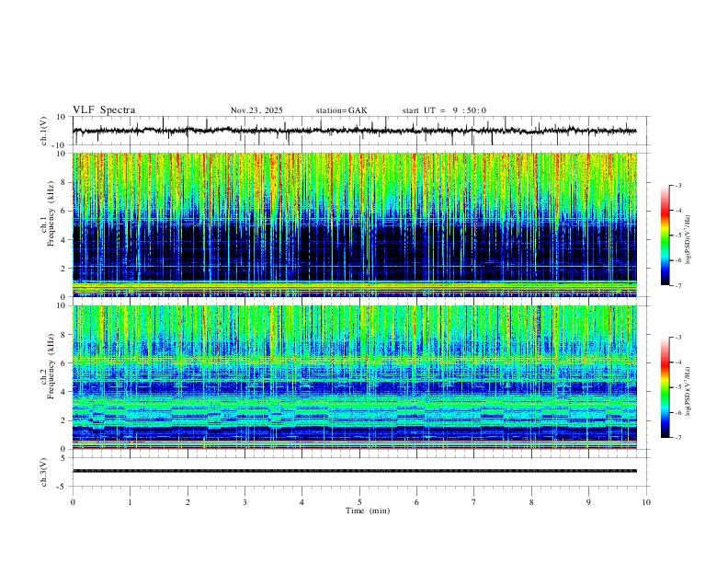
Task: Click the "ch.1(V)" axis label
Action: [44, 131]
